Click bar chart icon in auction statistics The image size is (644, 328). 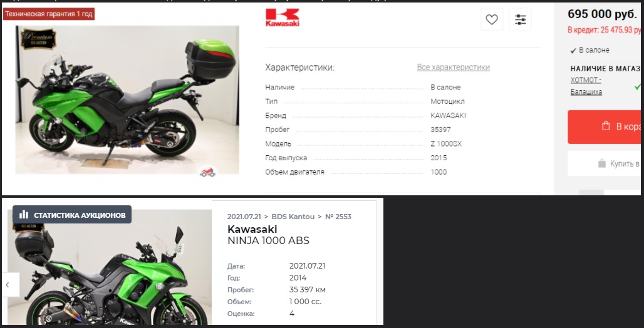[24, 215]
